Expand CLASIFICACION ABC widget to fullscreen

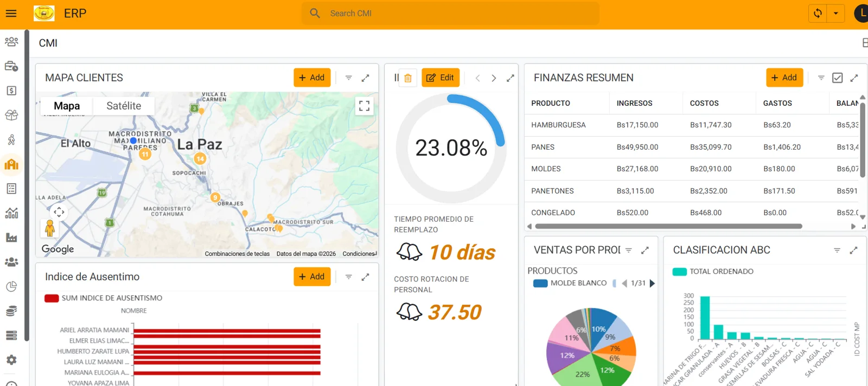854,250
